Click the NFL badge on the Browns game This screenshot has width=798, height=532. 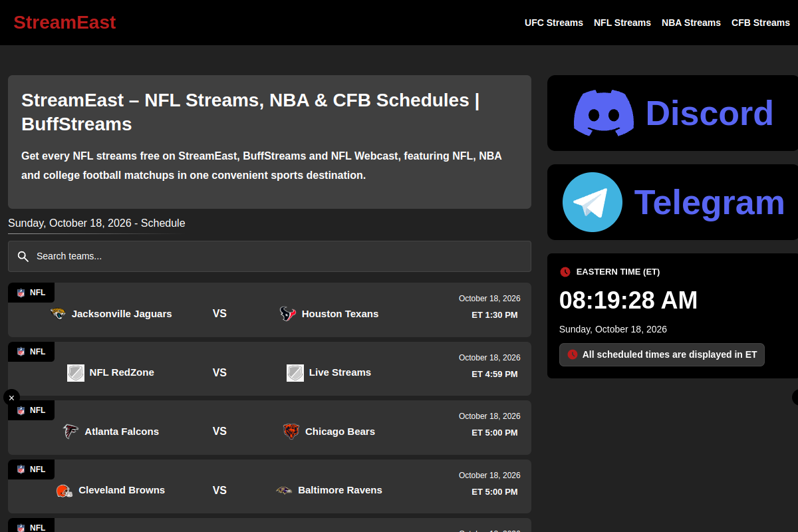click(31, 469)
